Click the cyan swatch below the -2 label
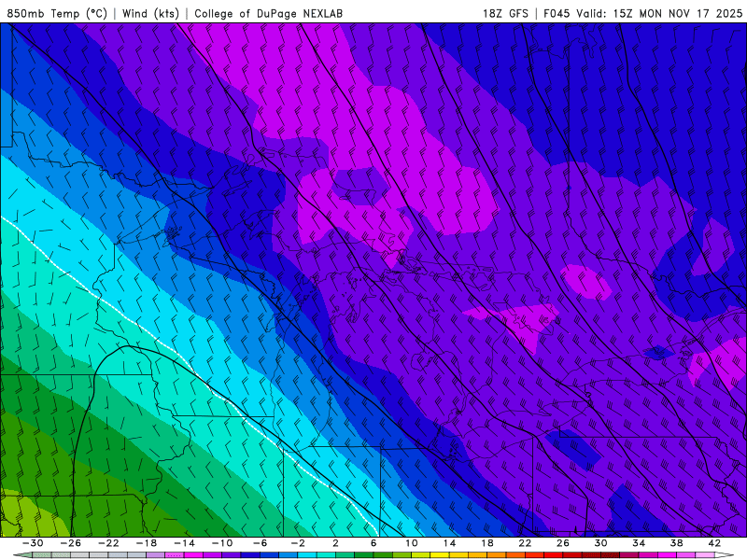The image size is (747, 560). [x=307, y=555]
